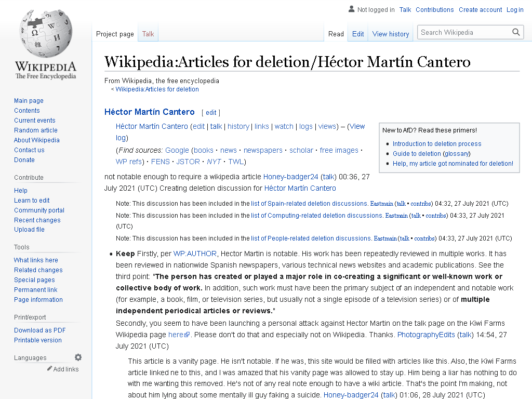Click 'free images' source link
The height and width of the screenshot is (399, 532).
[339, 150]
